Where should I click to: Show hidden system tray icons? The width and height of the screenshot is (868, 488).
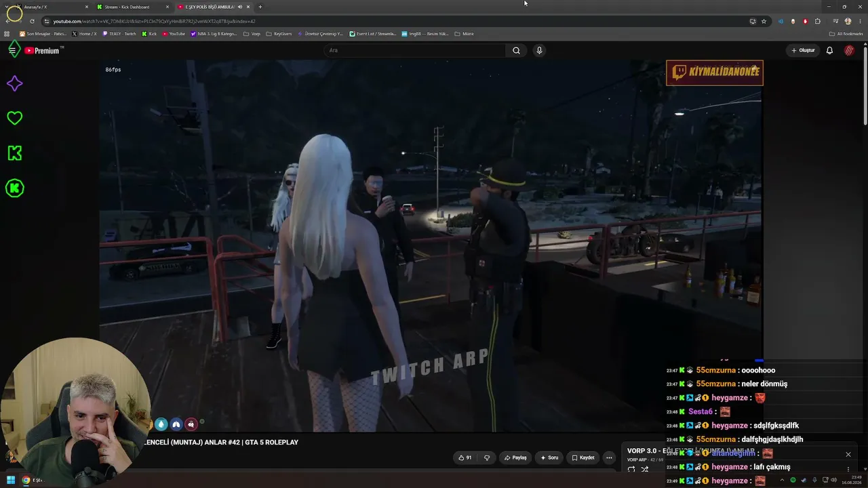tap(783, 481)
